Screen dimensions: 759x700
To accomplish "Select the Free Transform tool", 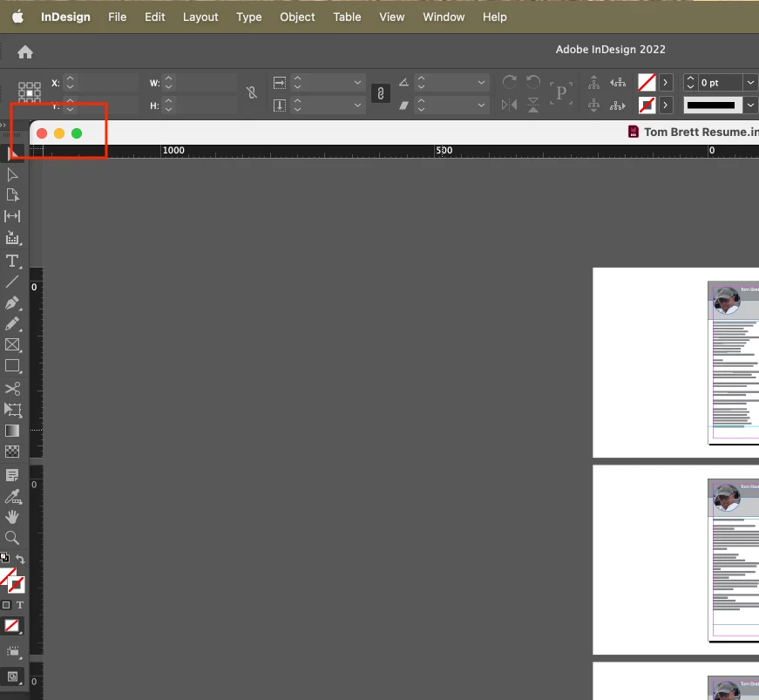I will [x=12, y=410].
